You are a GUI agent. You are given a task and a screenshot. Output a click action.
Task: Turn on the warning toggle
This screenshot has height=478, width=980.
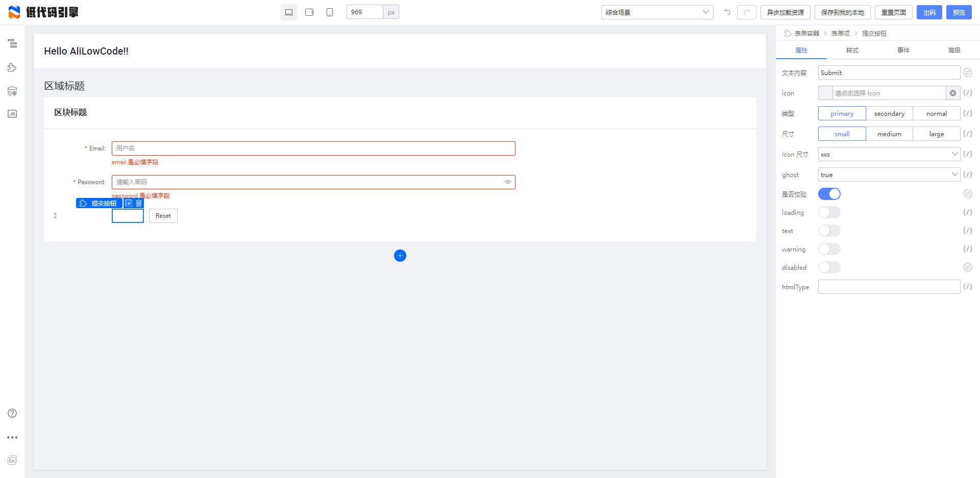click(829, 249)
